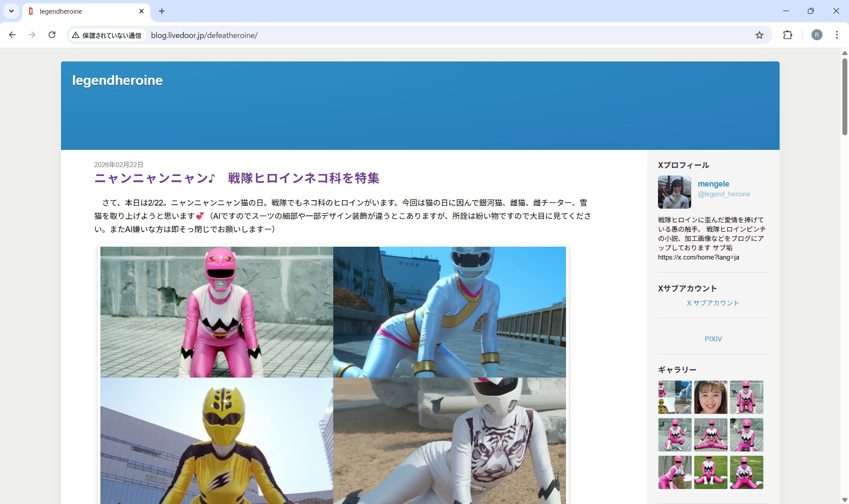Click the X サブアカウント link

coord(713,303)
